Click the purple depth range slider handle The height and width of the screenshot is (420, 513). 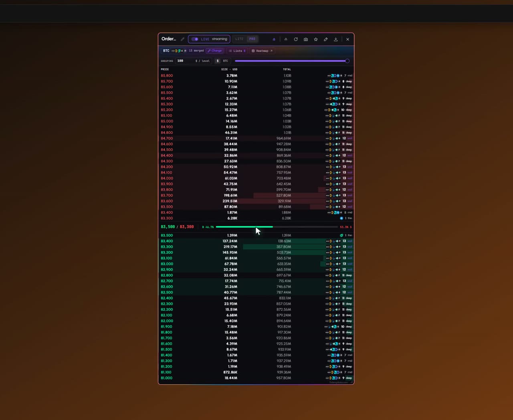[x=347, y=61]
